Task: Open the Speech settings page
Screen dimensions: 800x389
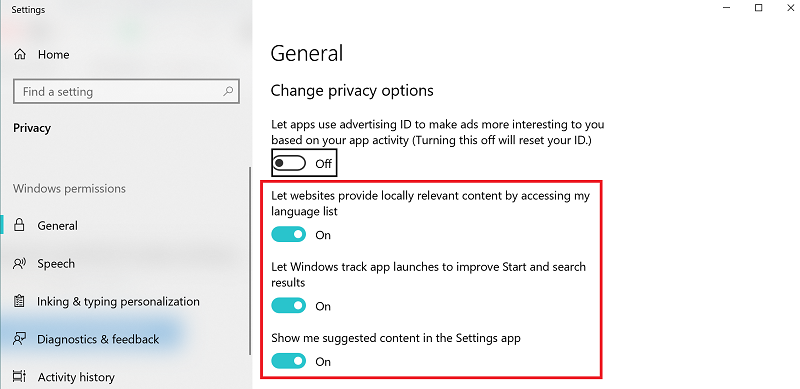Action: [x=56, y=263]
